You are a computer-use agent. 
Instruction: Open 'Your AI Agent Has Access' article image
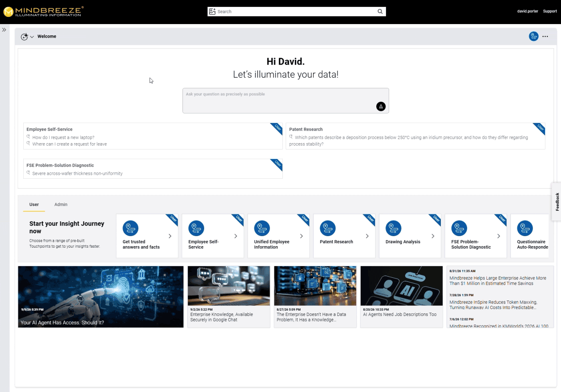coord(101,297)
